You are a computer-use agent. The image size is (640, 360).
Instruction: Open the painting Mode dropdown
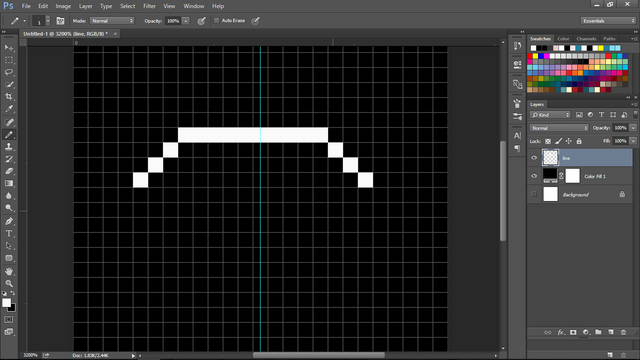coord(112,21)
